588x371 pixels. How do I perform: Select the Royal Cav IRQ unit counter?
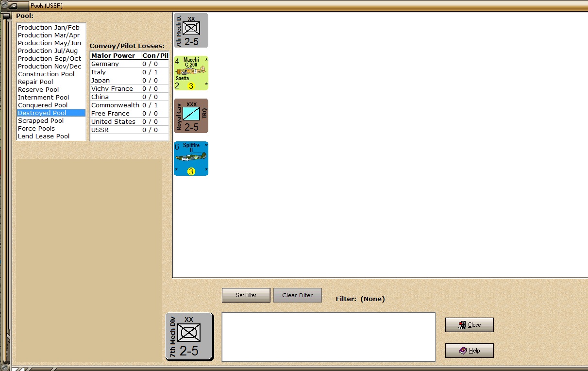click(x=191, y=116)
